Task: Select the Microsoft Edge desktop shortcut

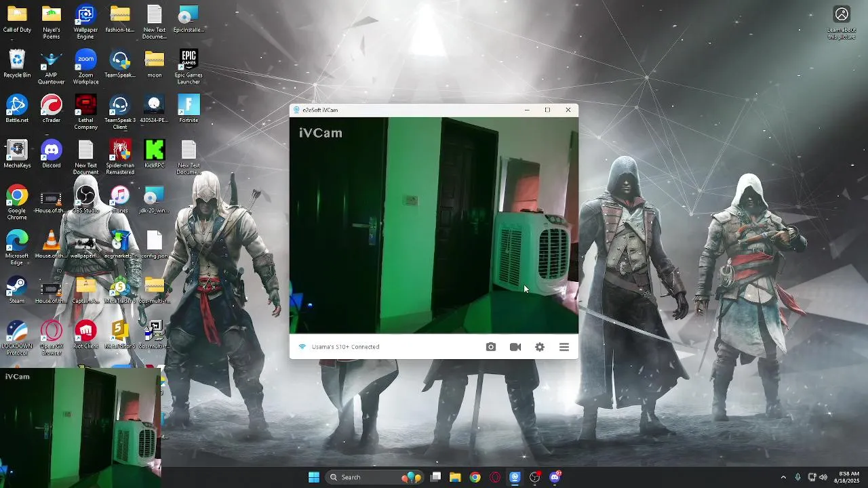Action: [17, 248]
